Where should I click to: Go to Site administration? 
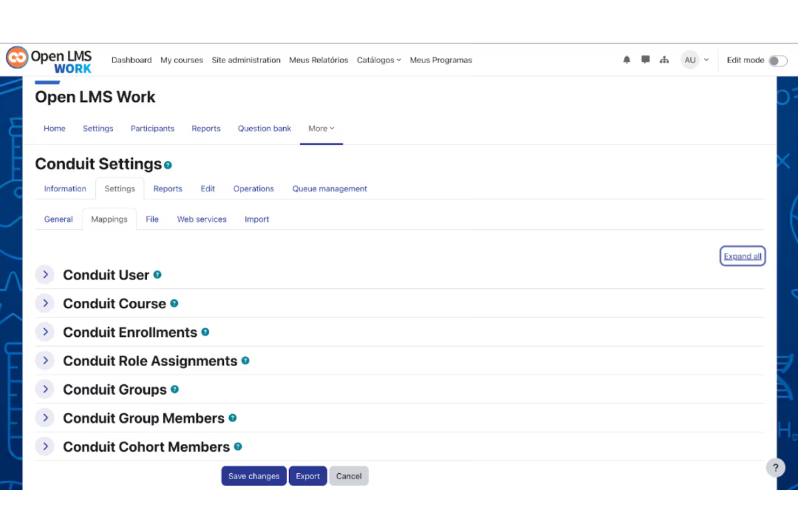click(246, 60)
